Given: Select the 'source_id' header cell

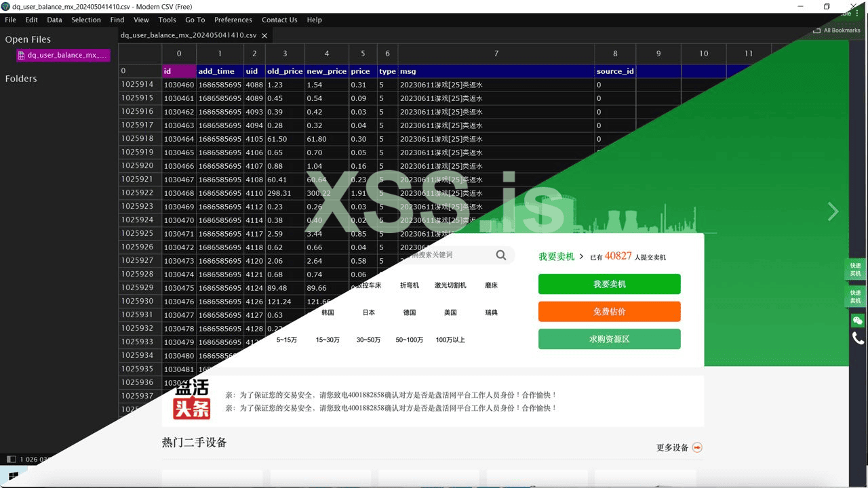Looking at the screenshot, I should (615, 71).
